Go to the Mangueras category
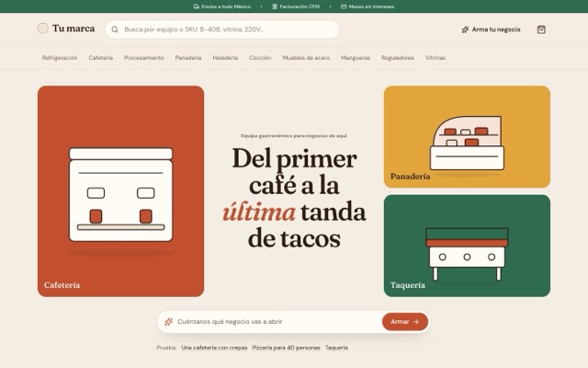 pos(356,57)
